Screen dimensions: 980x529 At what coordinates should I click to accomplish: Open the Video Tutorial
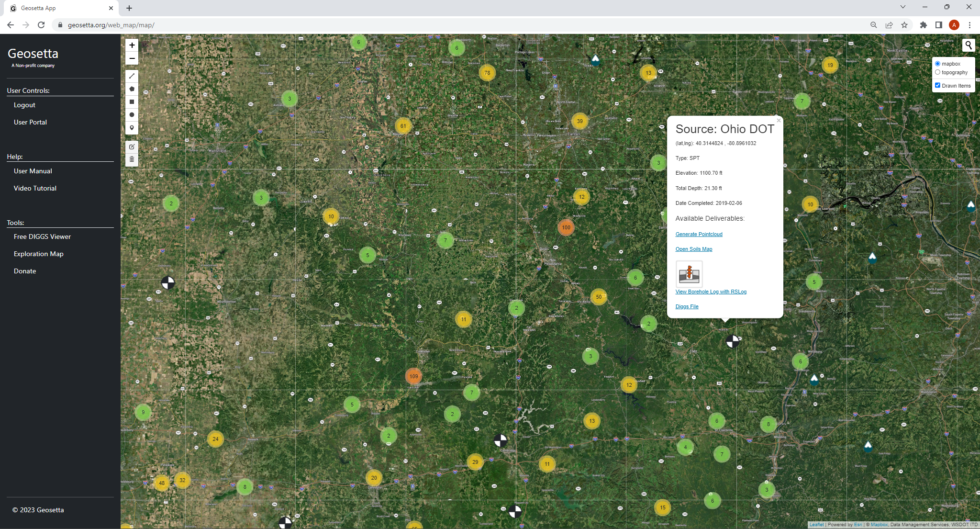pos(35,188)
